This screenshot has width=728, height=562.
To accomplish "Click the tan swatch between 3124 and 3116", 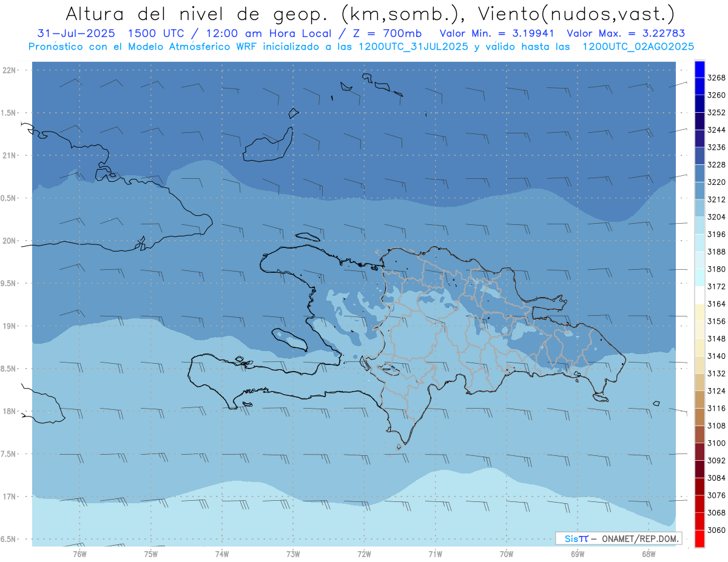I will [699, 400].
